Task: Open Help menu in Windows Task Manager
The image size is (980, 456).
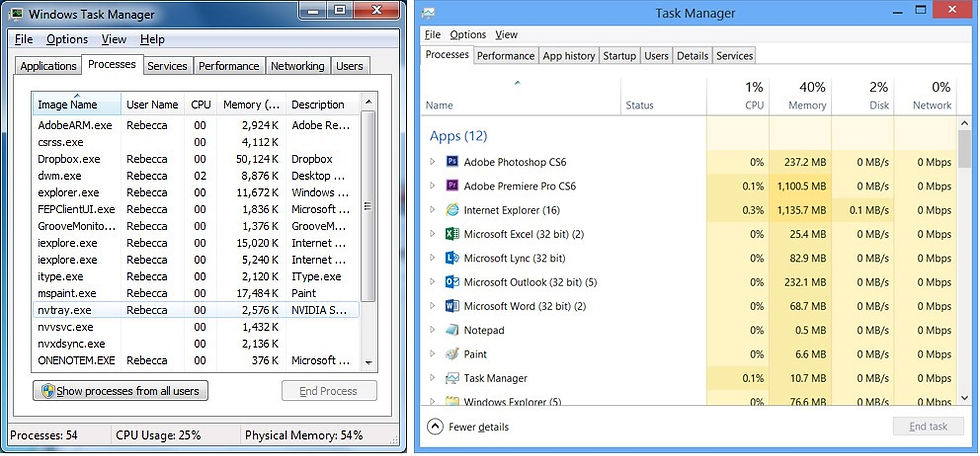Action: click(x=152, y=39)
